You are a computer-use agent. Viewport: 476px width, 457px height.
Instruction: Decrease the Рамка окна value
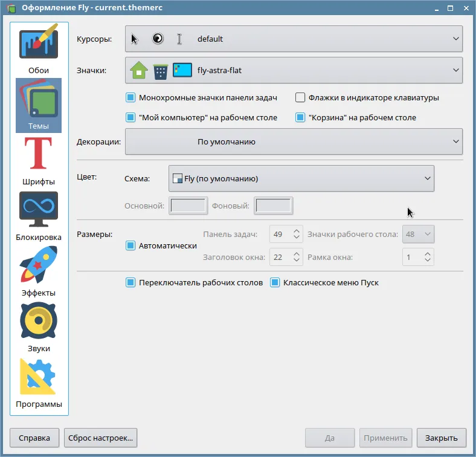coord(428,261)
